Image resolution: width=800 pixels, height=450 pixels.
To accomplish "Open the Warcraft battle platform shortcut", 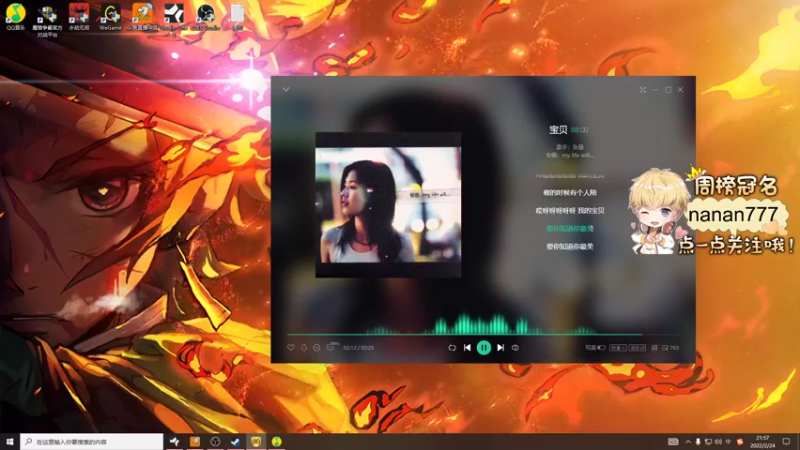I will coord(47,20).
